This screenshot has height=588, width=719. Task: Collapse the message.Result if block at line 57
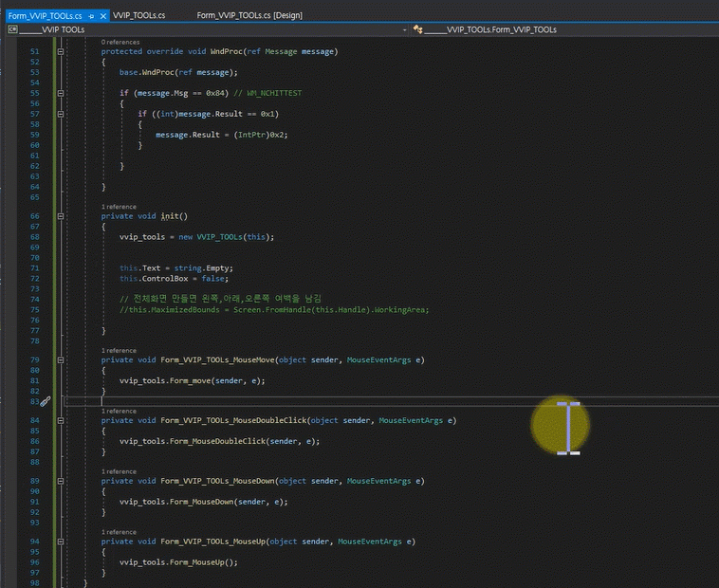[61, 114]
